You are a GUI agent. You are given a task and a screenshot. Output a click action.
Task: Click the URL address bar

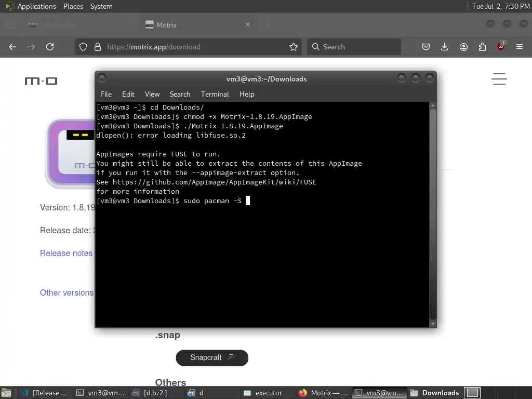(x=189, y=47)
